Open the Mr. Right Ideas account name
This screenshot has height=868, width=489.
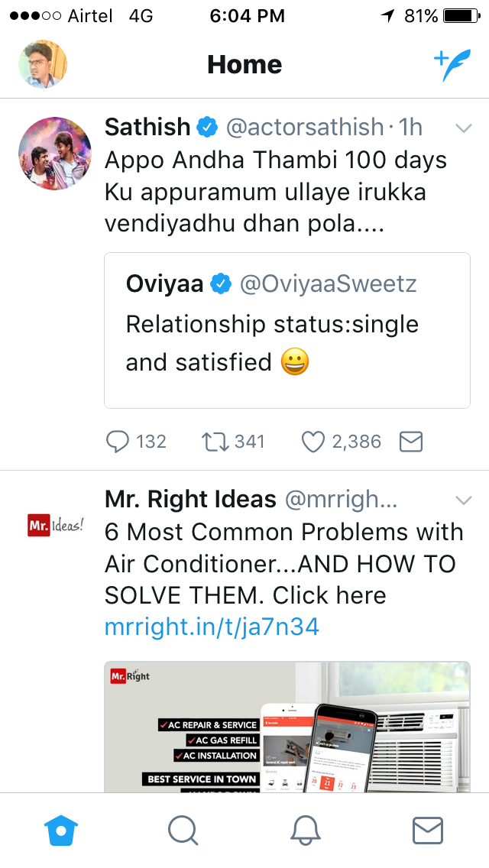[190, 500]
